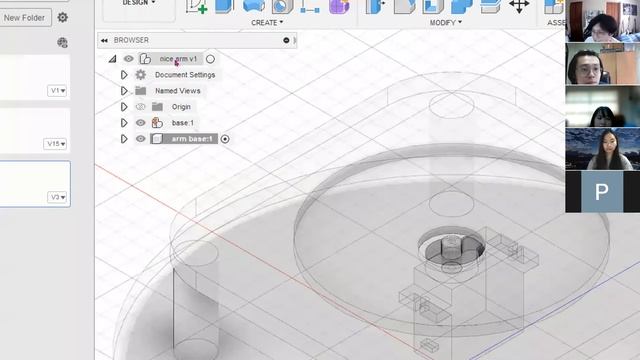Select the Offset Face tool

(491, 7)
